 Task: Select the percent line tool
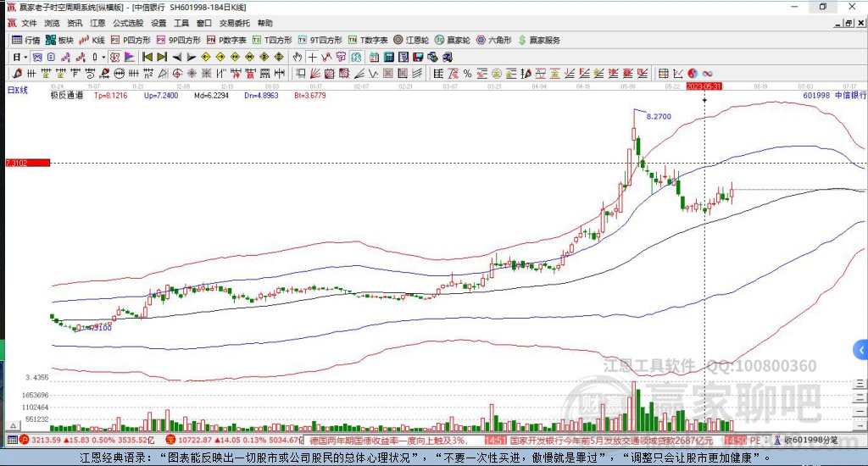(468, 74)
